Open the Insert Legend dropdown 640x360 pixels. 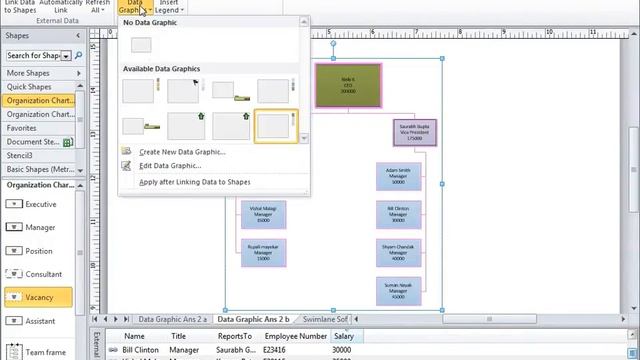point(169,7)
